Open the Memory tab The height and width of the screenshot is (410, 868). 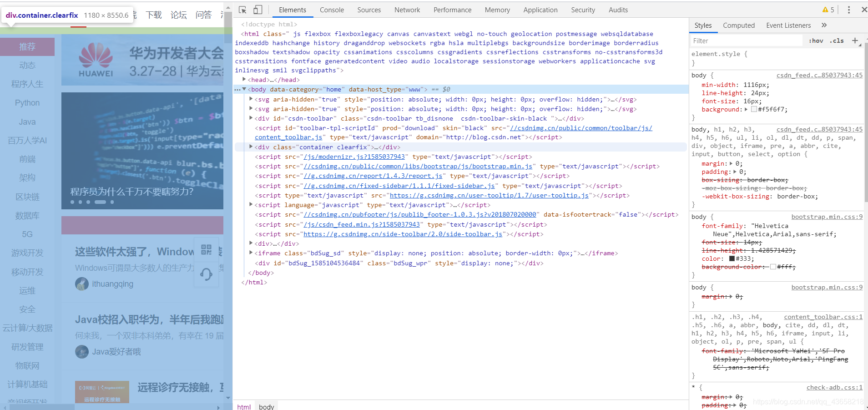[x=497, y=10]
